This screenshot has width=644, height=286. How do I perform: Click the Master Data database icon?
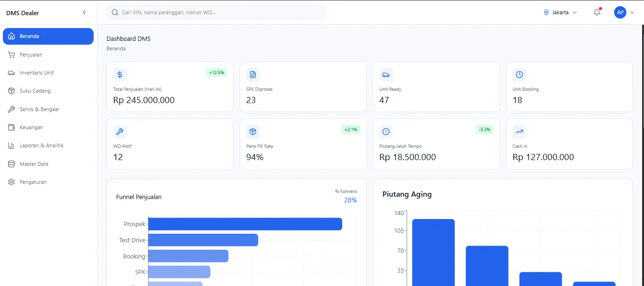point(11,164)
